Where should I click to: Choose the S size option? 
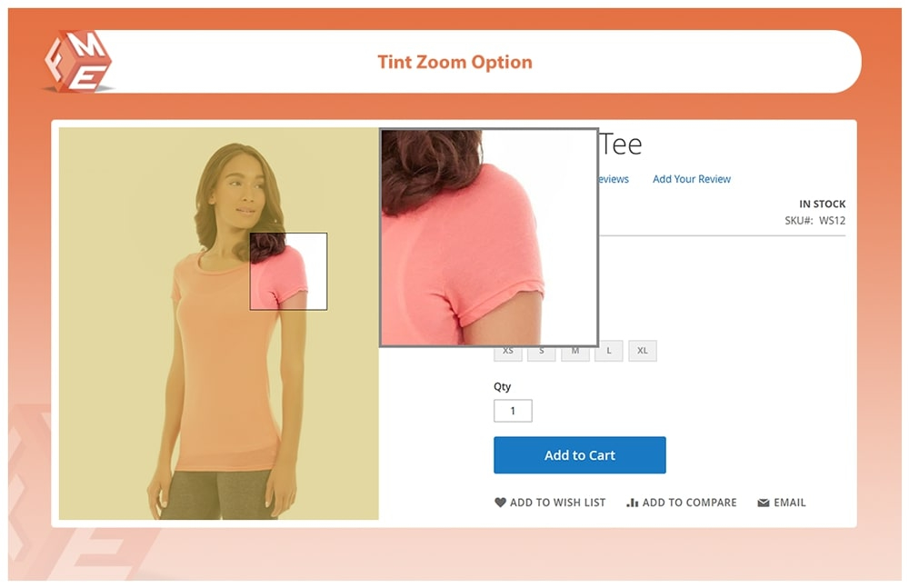click(542, 354)
